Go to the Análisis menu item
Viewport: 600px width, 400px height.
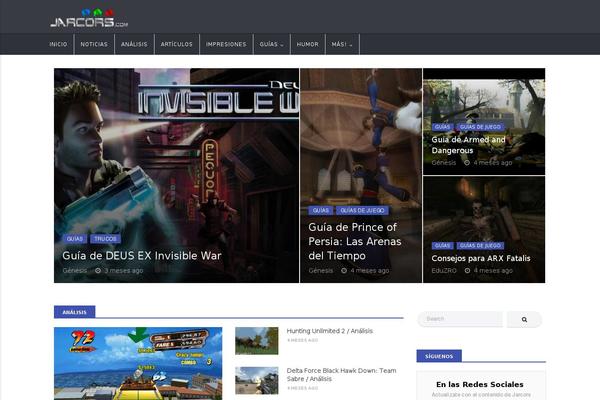tap(134, 44)
